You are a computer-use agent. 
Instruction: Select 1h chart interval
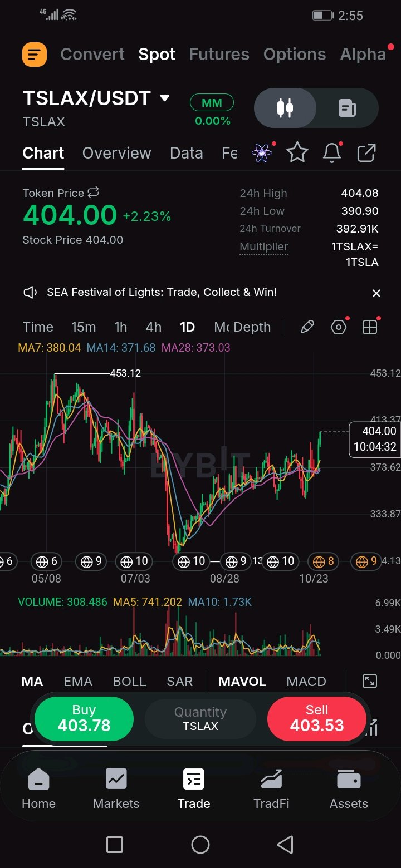coord(121,327)
